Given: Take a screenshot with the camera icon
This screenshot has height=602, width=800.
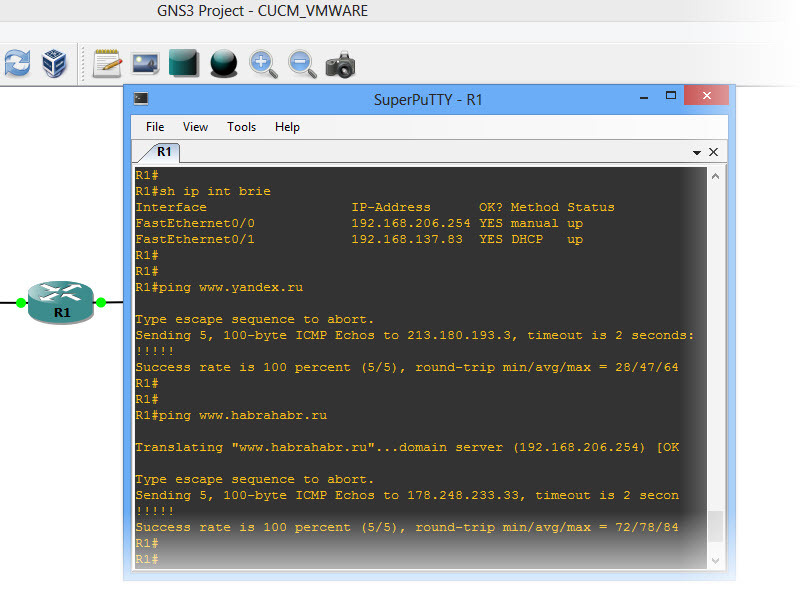Looking at the screenshot, I should click(x=340, y=65).
